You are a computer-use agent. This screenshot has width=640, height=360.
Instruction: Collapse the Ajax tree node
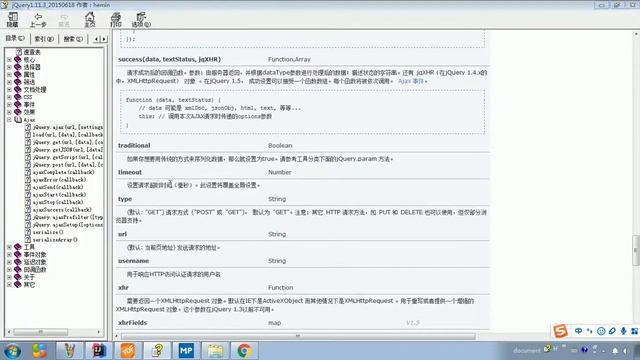click(9, 120)
